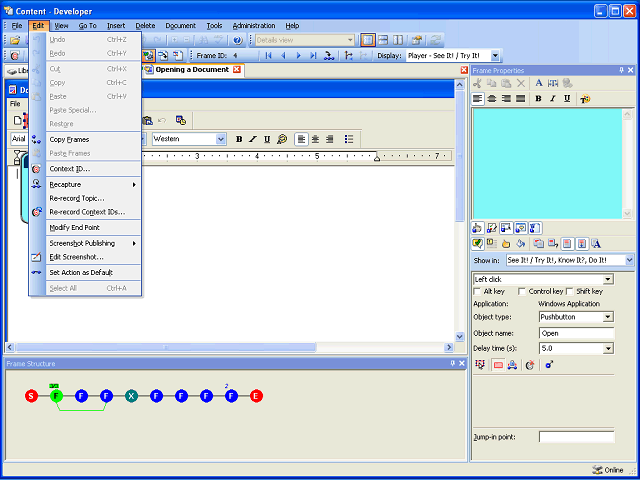
Task: Click the green F frame node
Action: 56,396
